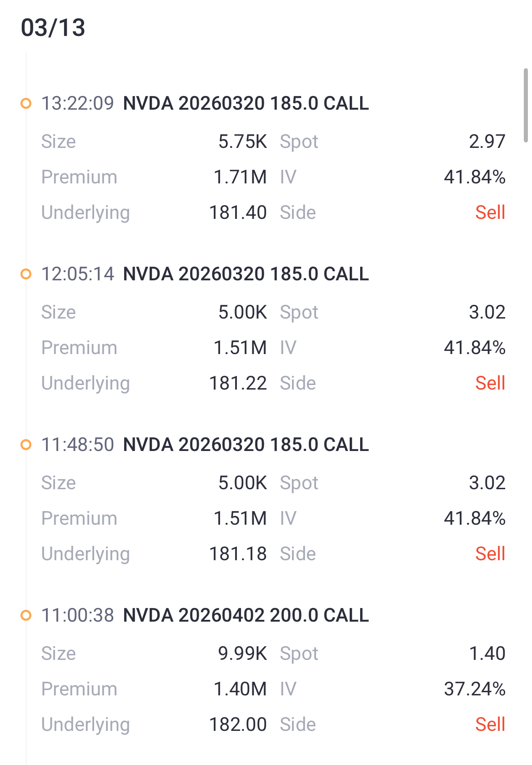
Task: Open the 13:22:09 NVDA 185.0 CALL entry title
Action: pyautogui.click(x=246, y=103)
